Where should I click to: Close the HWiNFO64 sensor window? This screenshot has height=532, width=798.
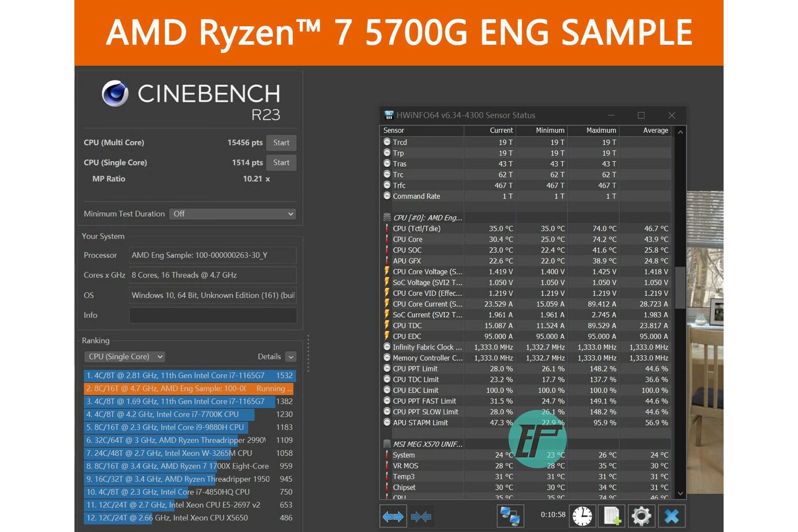(672, 115)
